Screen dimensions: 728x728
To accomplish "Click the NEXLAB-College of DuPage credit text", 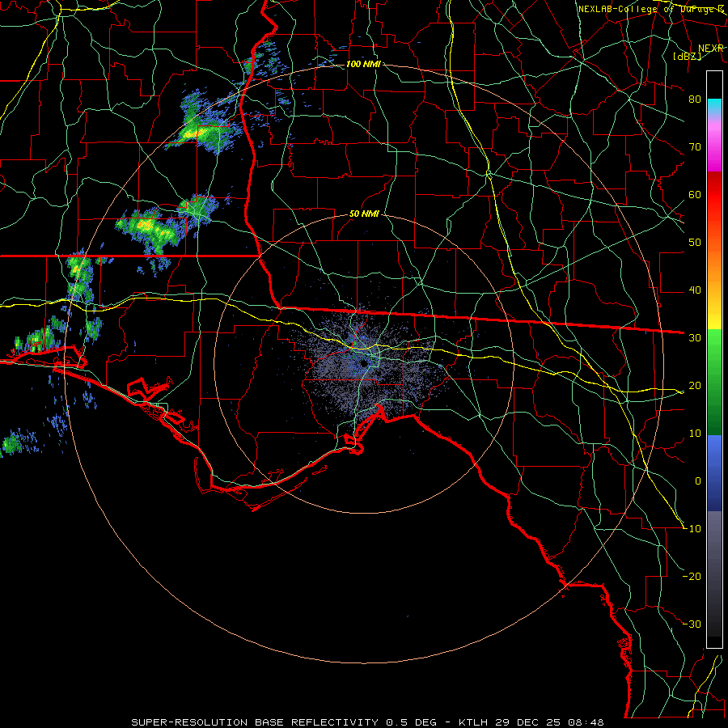I will point(650,9).
